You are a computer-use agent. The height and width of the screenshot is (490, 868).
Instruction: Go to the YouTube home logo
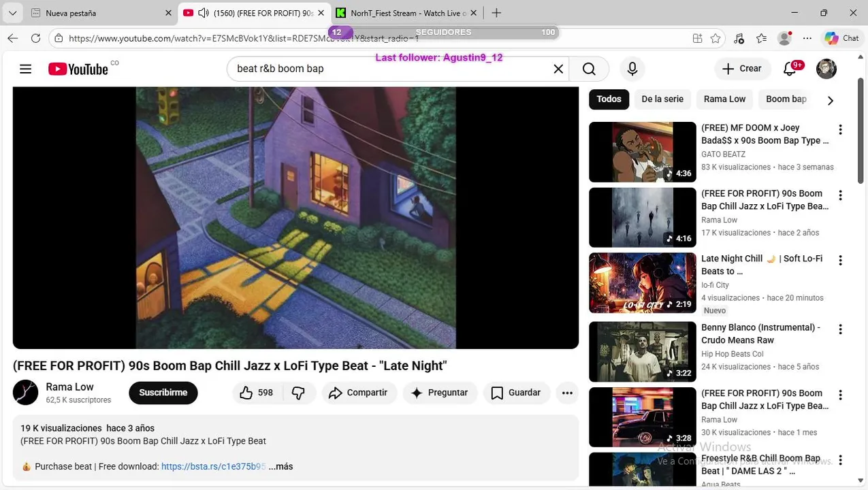[78, 69]
